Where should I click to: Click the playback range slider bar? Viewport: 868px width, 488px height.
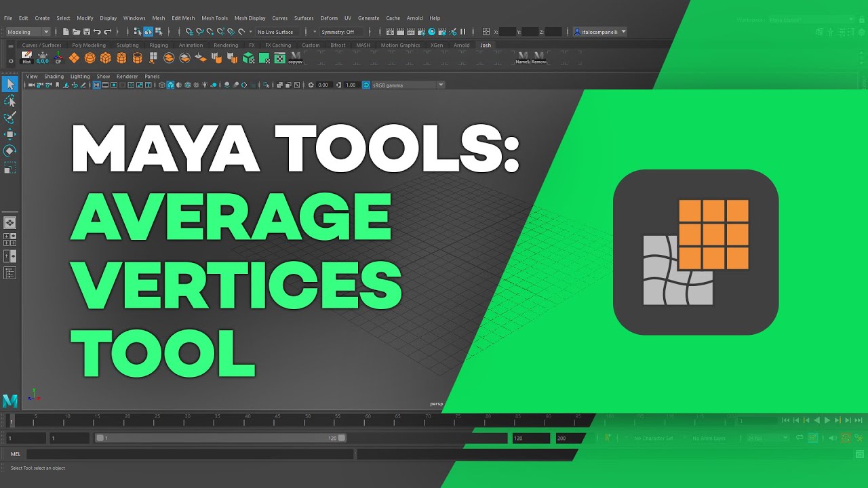221,438
